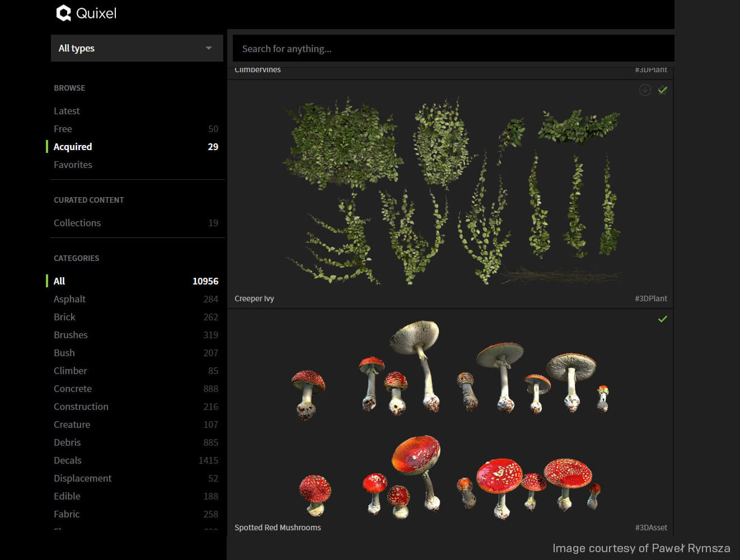740x560 pixels.
Task: Click download icon on Creeper Ivy card
Action: 645,90
